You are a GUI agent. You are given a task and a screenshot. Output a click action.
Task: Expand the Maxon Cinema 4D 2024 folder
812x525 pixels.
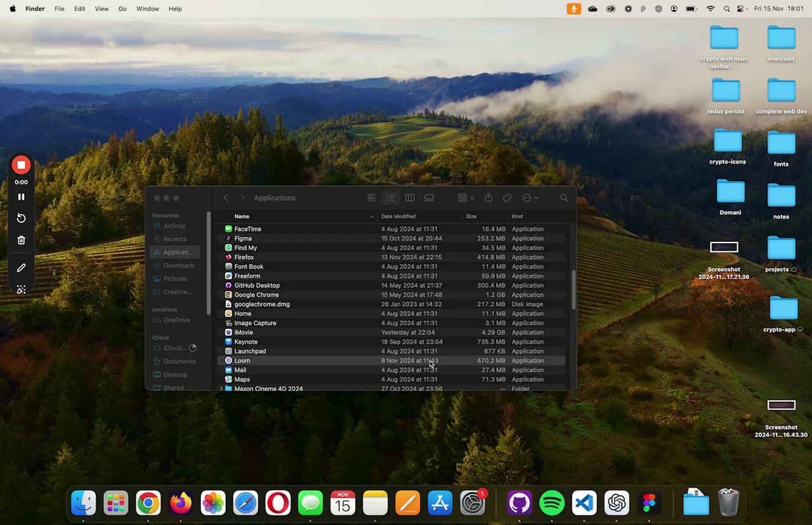221,389
